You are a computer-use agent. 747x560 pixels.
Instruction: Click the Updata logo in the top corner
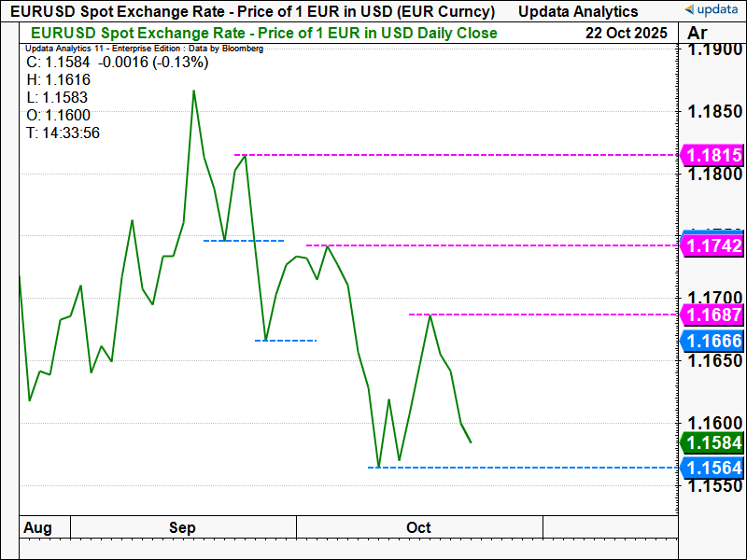click(712, 10)
